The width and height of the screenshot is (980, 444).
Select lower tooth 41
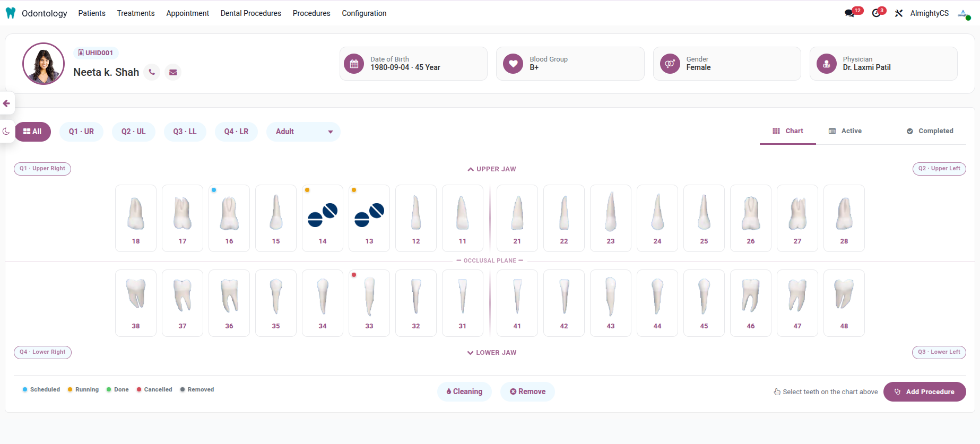coord(517,303)
